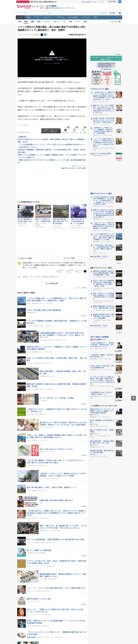The width and height of the screenshot is (138, 644).
Task: Open the マイページ link
Action: click(x=103, y=13)
